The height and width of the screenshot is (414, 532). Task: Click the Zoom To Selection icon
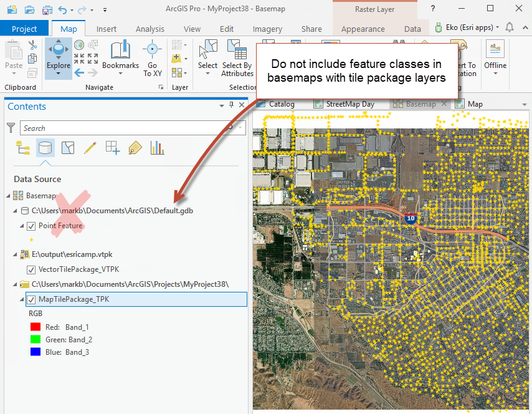click(93, 44)
